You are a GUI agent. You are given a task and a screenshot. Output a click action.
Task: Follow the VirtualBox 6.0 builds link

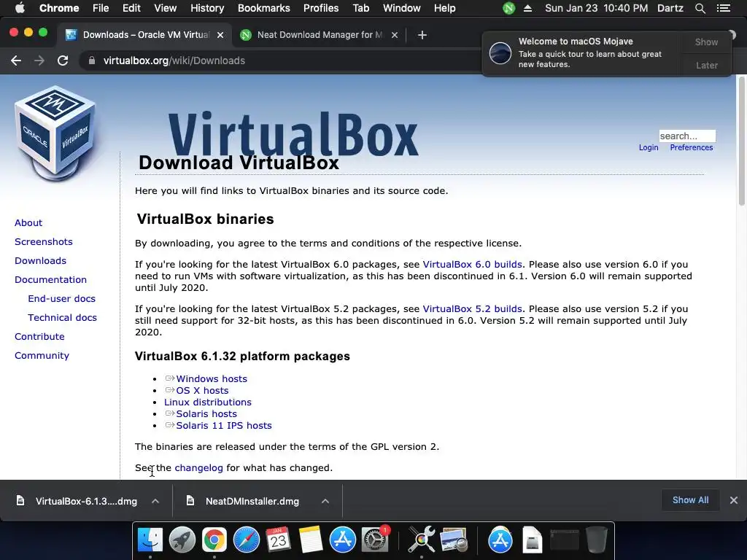click(472, 264)
